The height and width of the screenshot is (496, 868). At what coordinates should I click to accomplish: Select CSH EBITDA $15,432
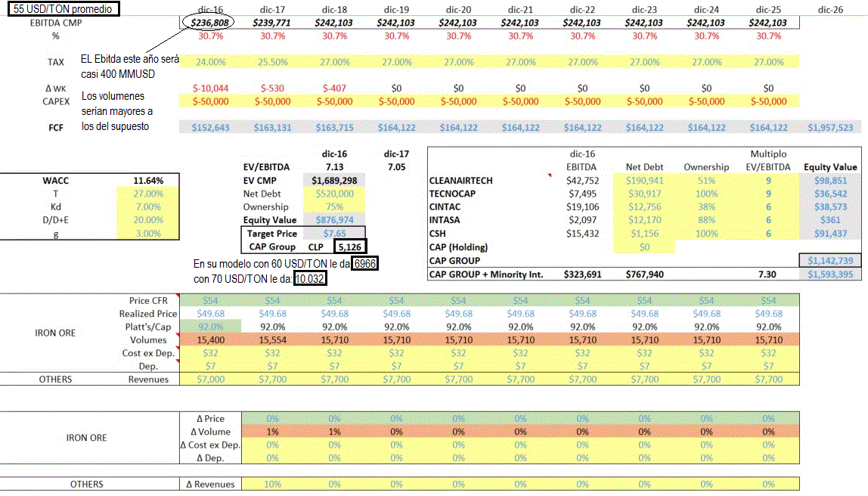(582, 234)
